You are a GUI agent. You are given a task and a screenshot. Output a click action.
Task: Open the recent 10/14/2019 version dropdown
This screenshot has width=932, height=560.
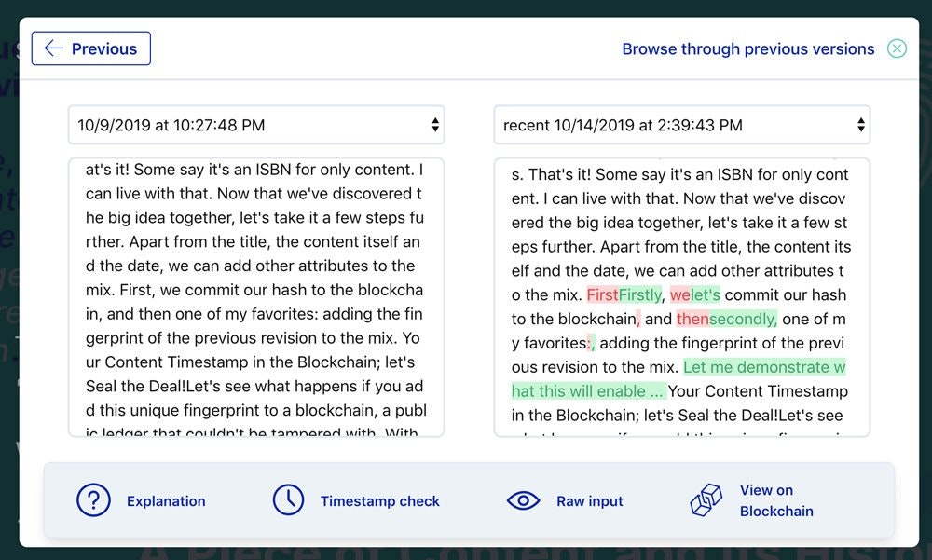[x=680, y=124]
